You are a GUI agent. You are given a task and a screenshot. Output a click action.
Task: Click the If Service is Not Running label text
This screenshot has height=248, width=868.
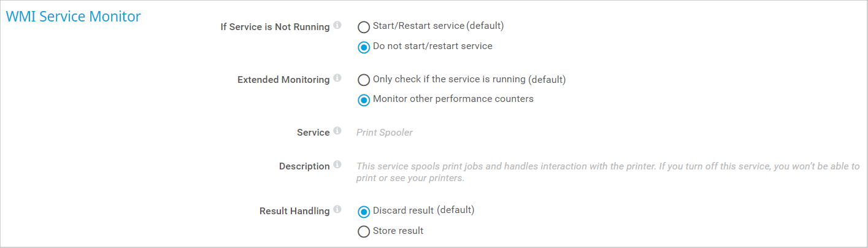[x=275, y=27]
